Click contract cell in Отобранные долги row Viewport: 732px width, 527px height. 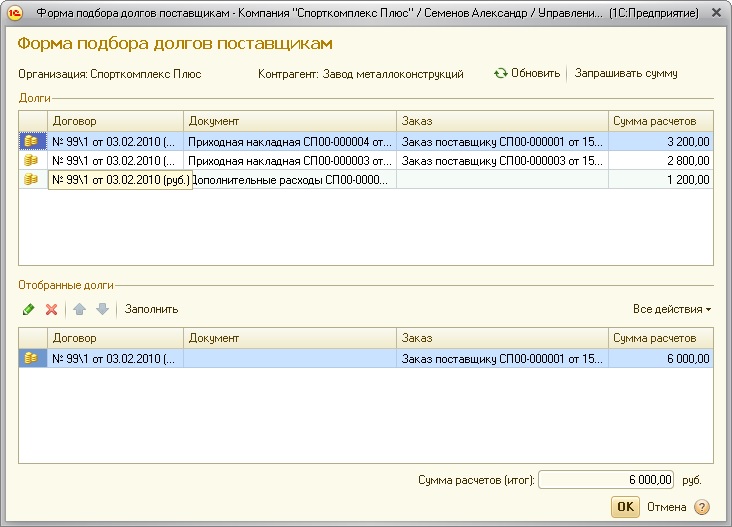pyautogui.click(x=115, y=358)
